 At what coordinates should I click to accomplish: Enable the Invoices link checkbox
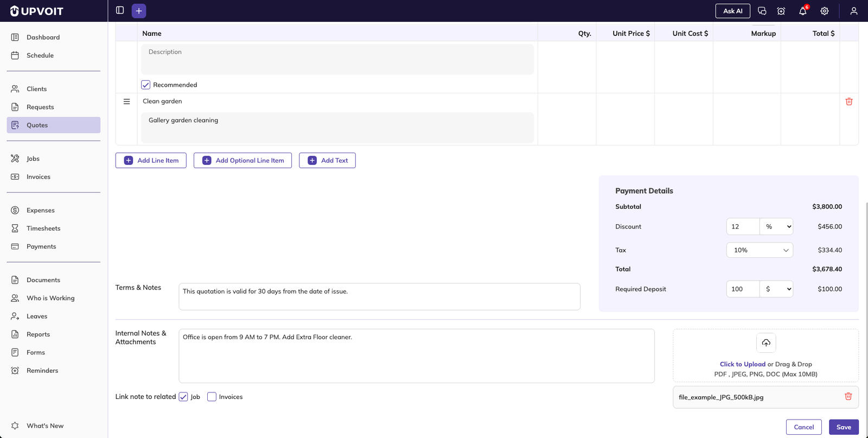[x=212, y=397]
